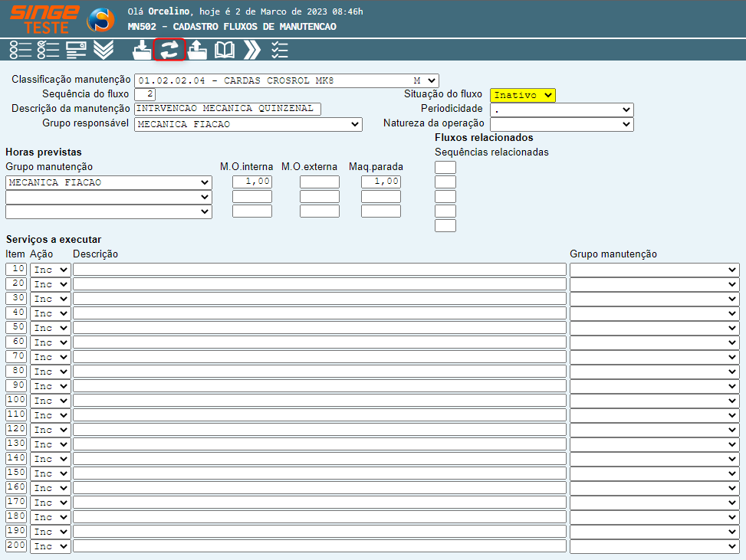This screenshot has width=746, height=560.
Task: Open the book icon in the toolbar
Action: coord(225,50)
